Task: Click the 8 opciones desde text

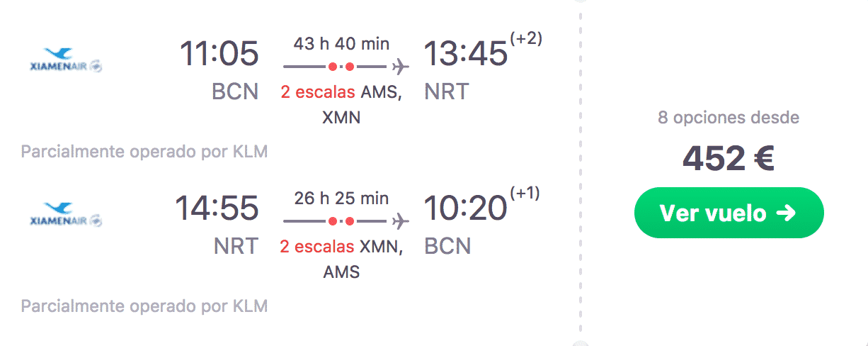Action: pyautogui.click(x=729, y=118)
